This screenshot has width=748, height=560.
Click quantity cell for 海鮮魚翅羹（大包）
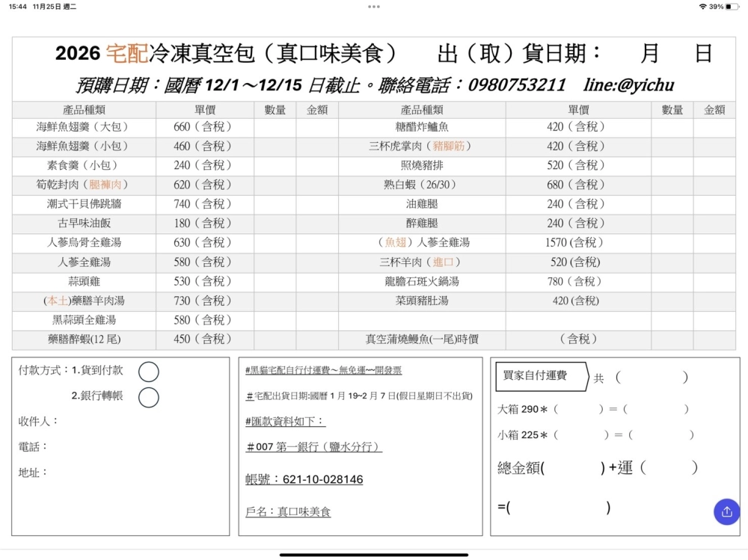click(275, 127)
